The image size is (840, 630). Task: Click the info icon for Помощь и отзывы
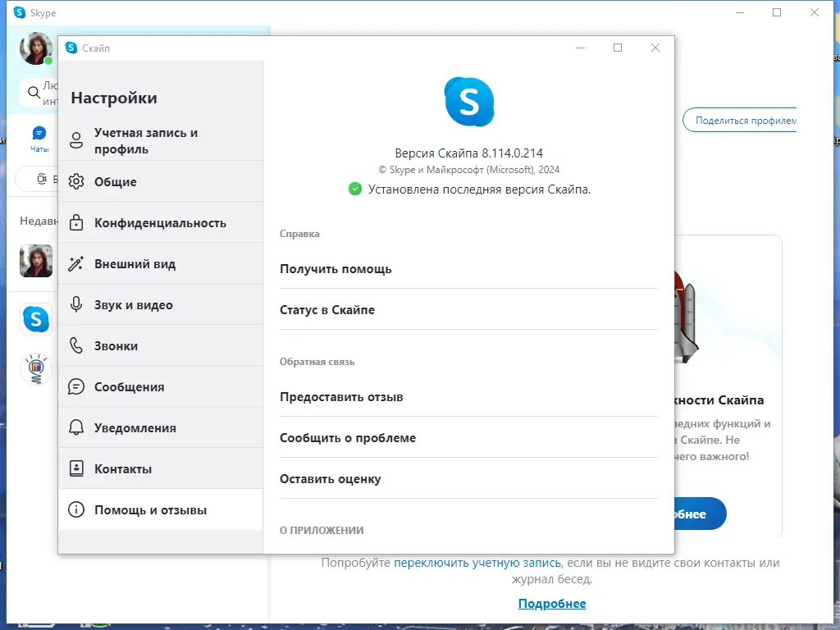[x=76, y=509]
